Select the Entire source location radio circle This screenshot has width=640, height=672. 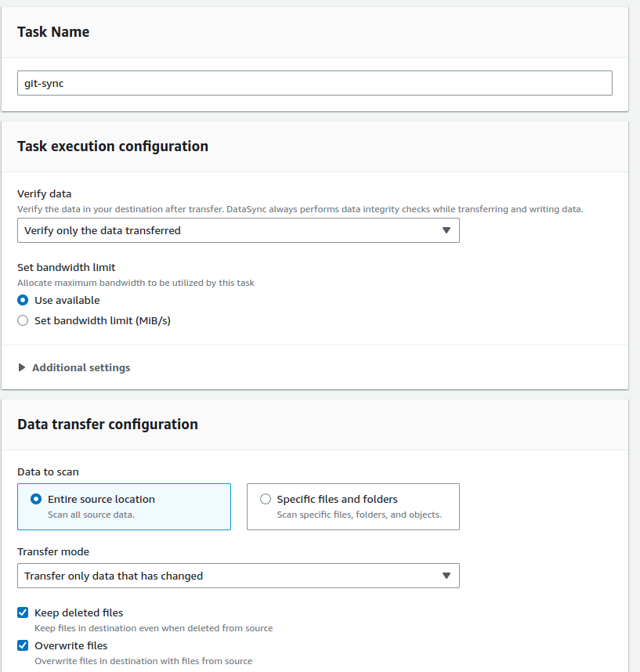tap(36, 499)
